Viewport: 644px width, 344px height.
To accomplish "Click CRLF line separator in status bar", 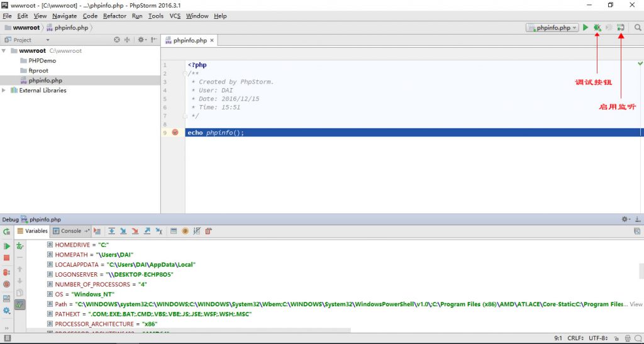I will pos(576,338).
